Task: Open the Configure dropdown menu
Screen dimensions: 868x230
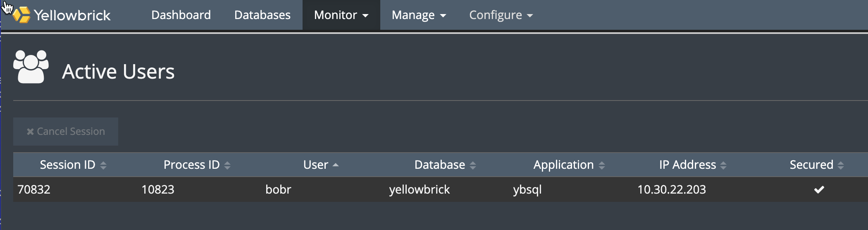Action: (x=501, y=15)
